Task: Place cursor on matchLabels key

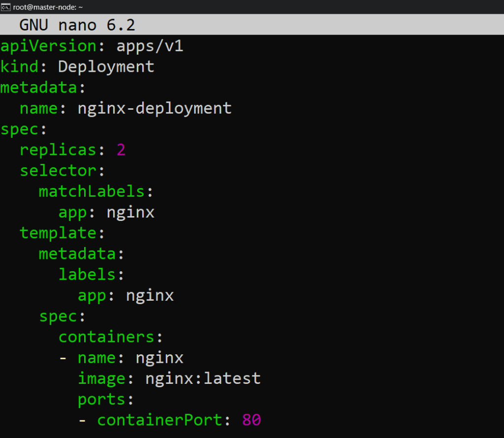Action: [x=92, y=191]
